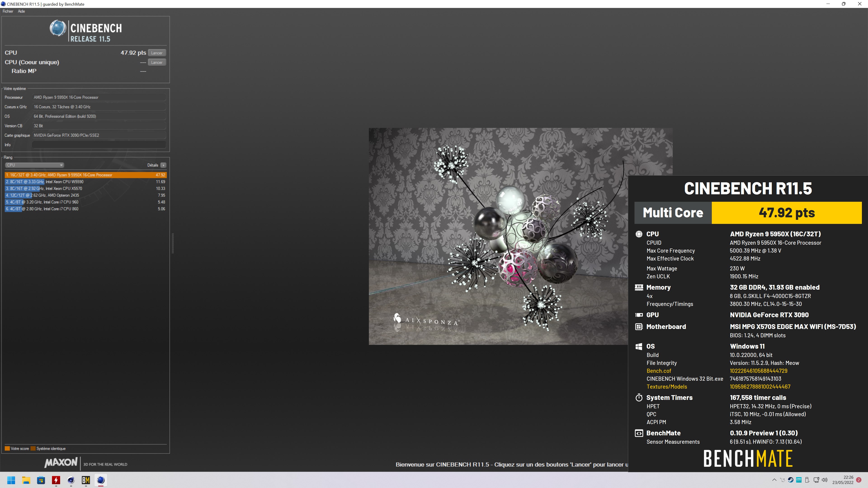
Task: Switch to the Cinema 4D sphere taskbar icon
Action: point(71,480)
